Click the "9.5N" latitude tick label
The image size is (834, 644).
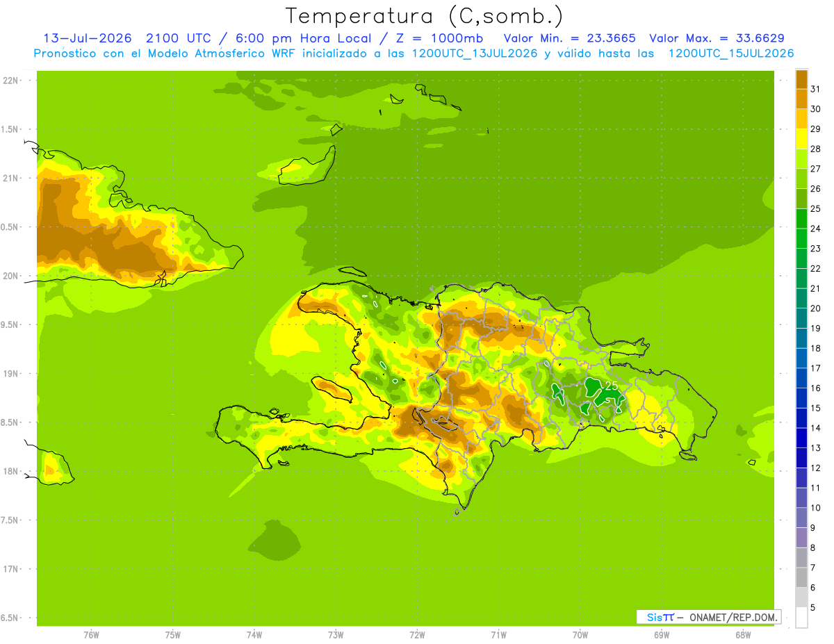10,324
